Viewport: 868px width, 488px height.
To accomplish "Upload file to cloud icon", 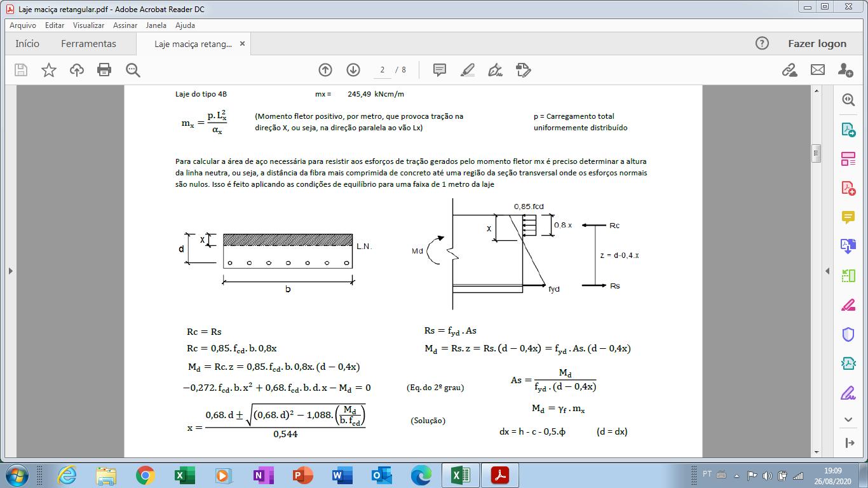I will click(x=77, y=70).
